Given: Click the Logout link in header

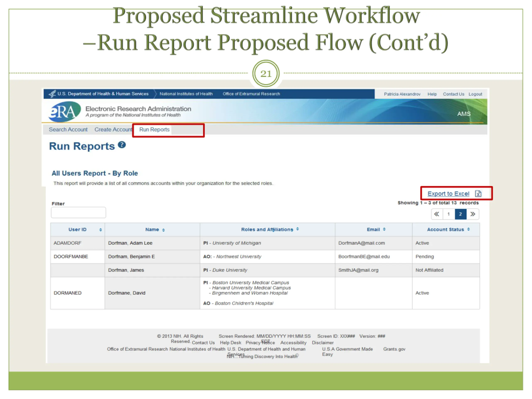Looking at the screenshot, I should 475,94.
